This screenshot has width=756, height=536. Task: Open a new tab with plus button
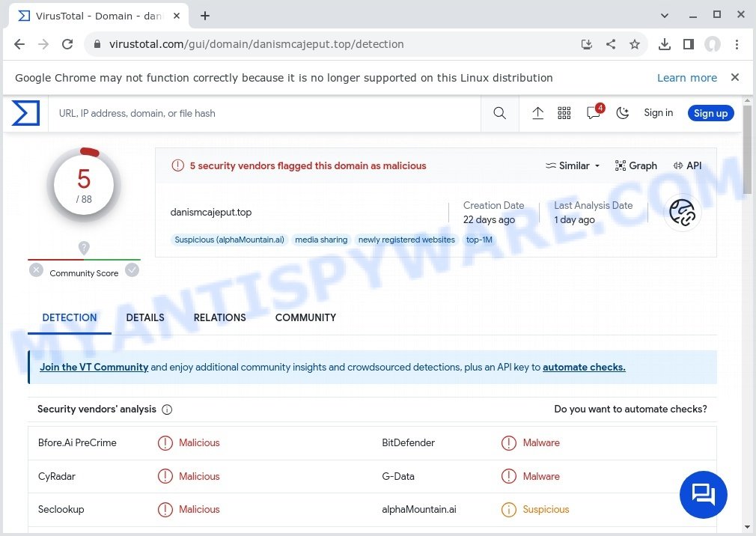pyautogui.click(x=205, y=16)
